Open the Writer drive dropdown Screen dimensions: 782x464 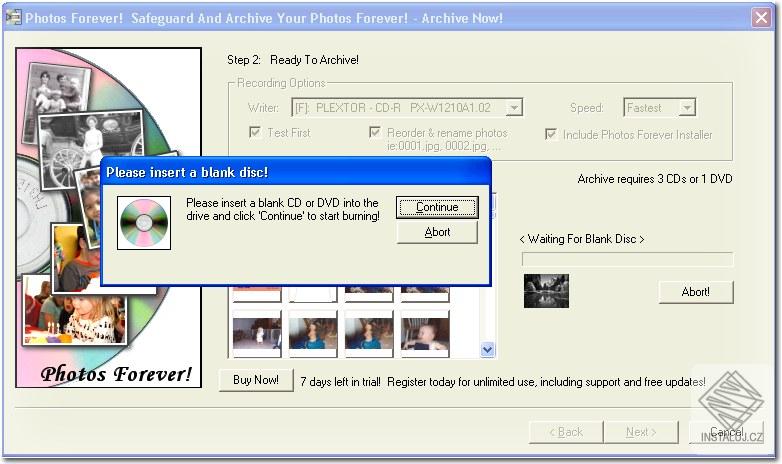514,107
